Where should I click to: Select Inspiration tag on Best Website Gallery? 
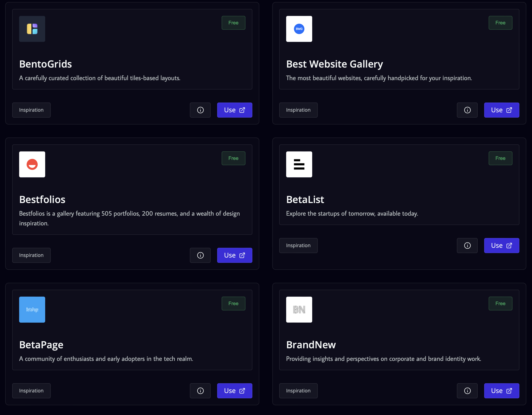pos(298,110)
